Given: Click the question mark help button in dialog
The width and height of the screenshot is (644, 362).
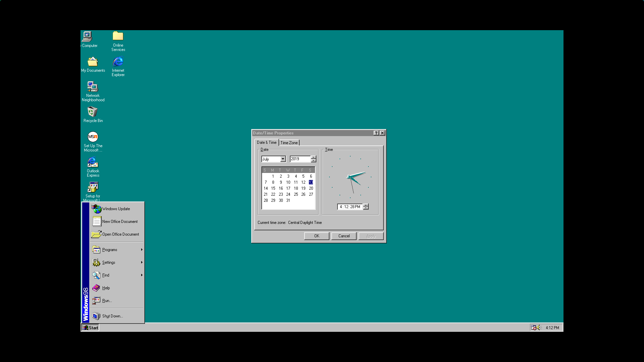Looking at the screenshot, I should [376, 133].
